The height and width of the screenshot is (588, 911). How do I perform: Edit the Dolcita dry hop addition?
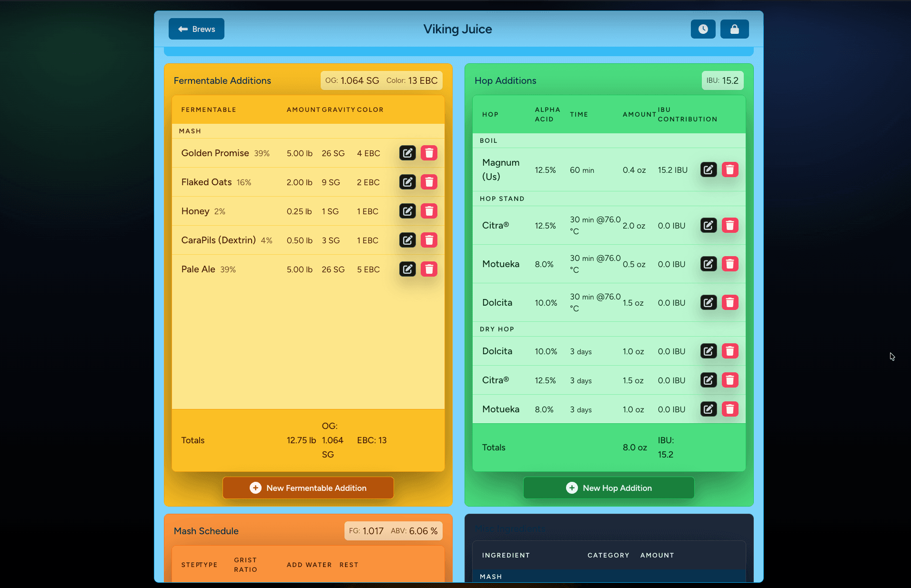pos(709,351)
